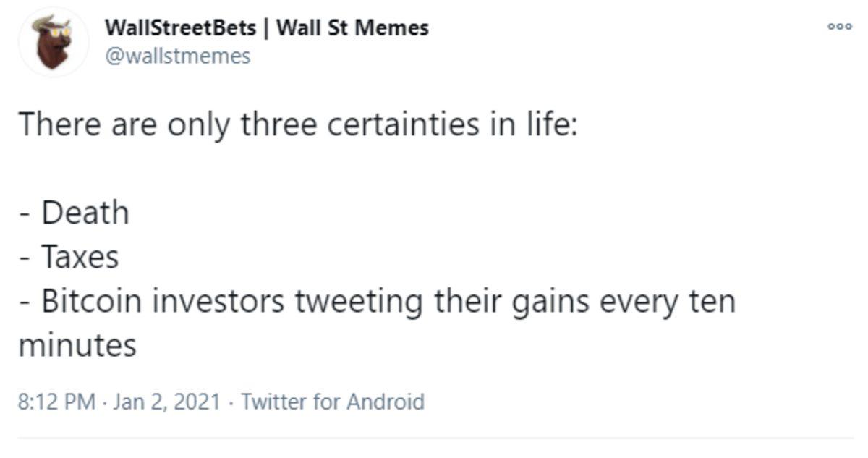The image size is (868, 458).
Task: Click the 8:12 PM timestamp
Action: click(x=56, y=401)
